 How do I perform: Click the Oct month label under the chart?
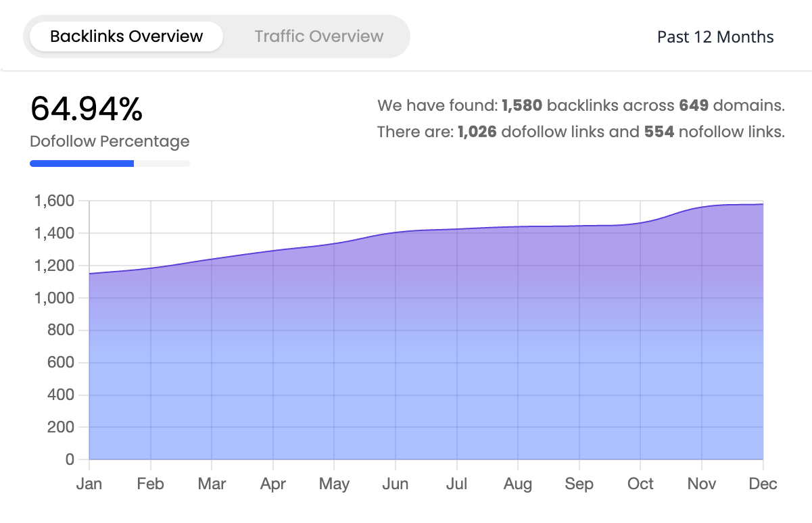[640, 484]
